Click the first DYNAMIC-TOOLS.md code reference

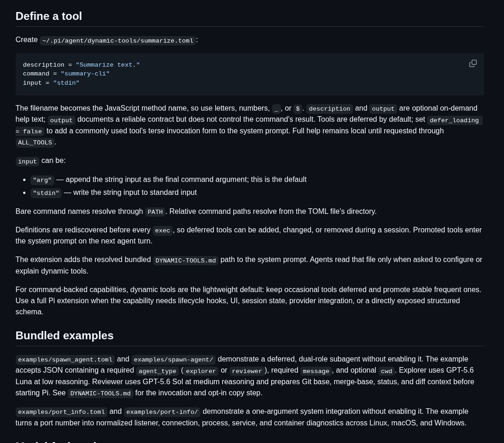coord(186,261)
